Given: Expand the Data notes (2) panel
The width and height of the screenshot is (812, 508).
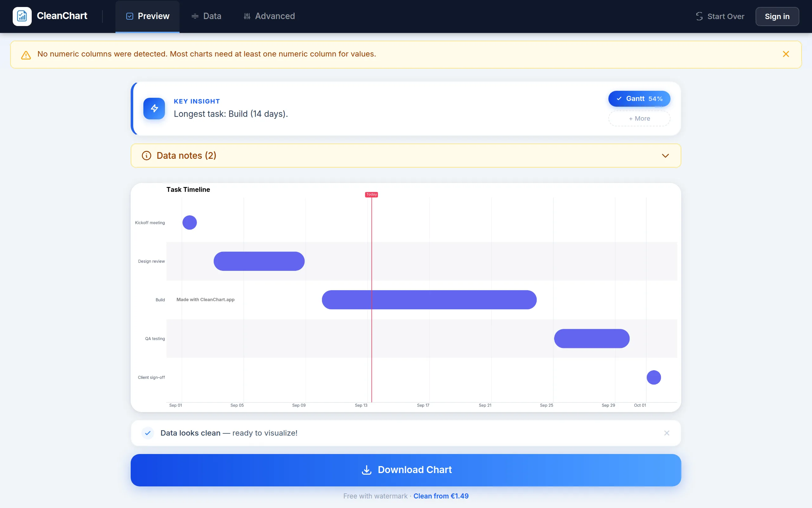Looking at the screenshot, I should [665, 156].
